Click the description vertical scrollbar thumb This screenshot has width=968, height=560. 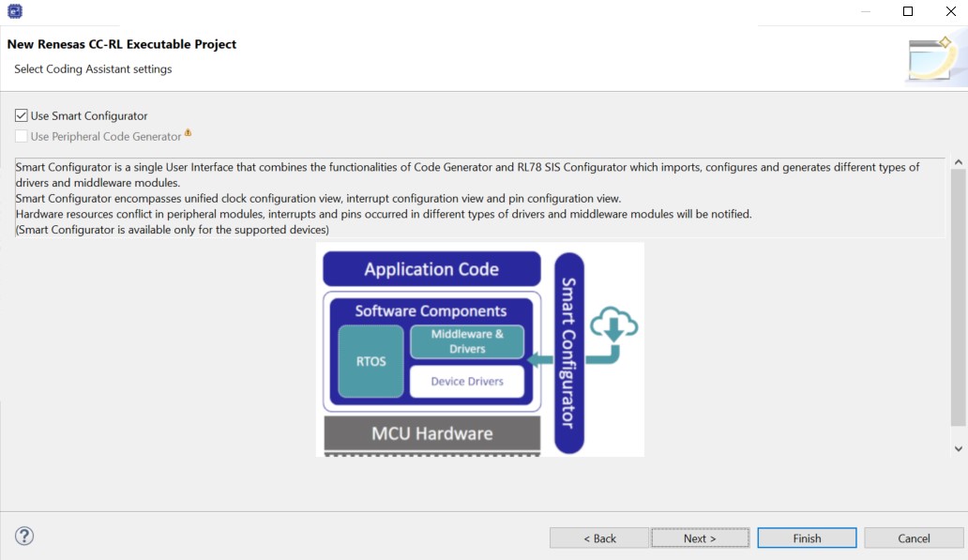point(958,297)
